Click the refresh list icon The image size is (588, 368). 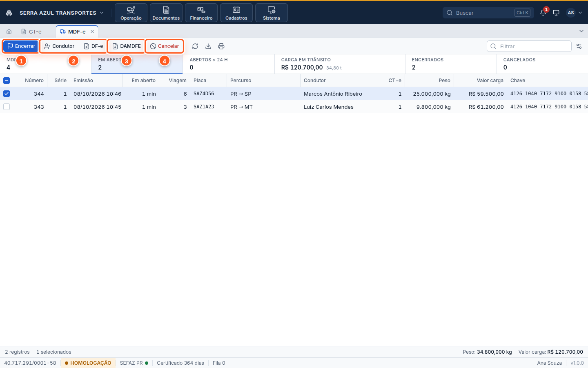coord(195,46)
